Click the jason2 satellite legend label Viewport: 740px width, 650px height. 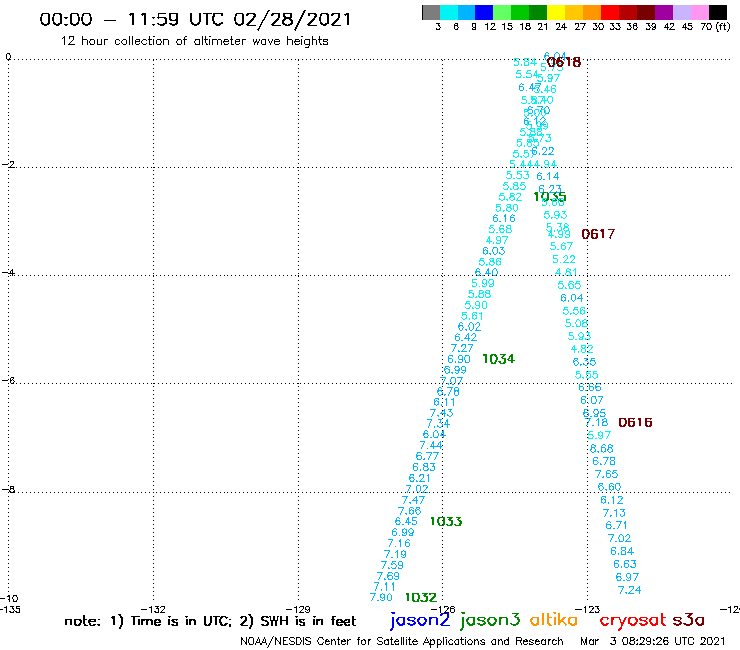[x=420, y=620]
